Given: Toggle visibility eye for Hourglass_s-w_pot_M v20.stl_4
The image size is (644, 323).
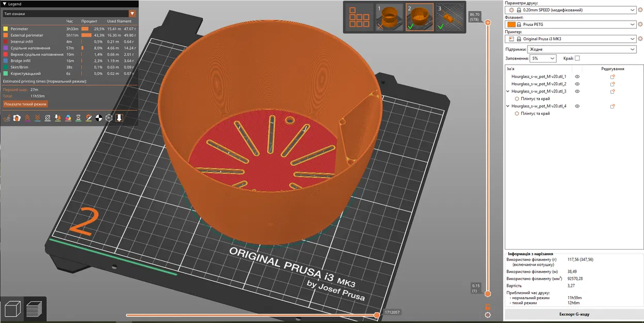Looking at the screenshot, I should (577, 106).
